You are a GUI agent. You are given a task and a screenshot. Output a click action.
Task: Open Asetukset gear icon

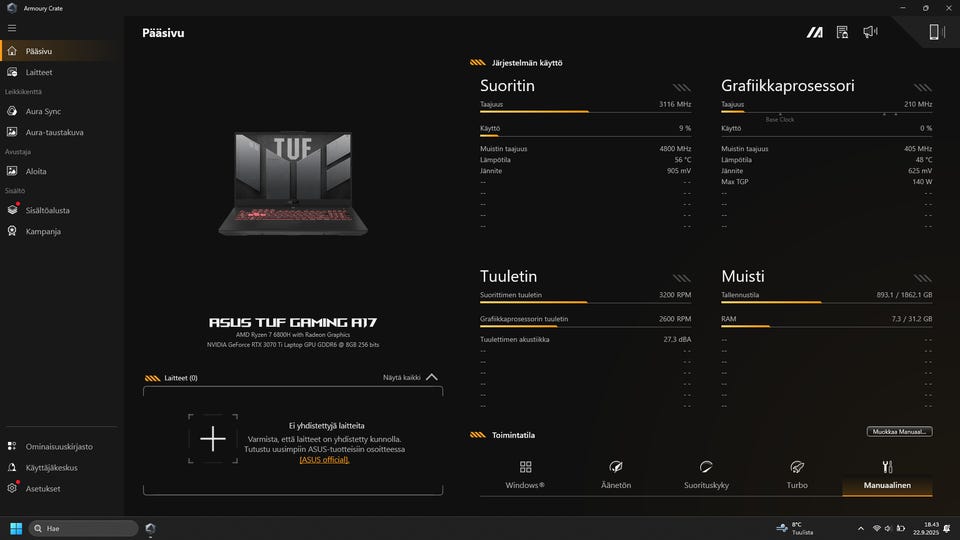pyautogui.click(x=12, y=488)
